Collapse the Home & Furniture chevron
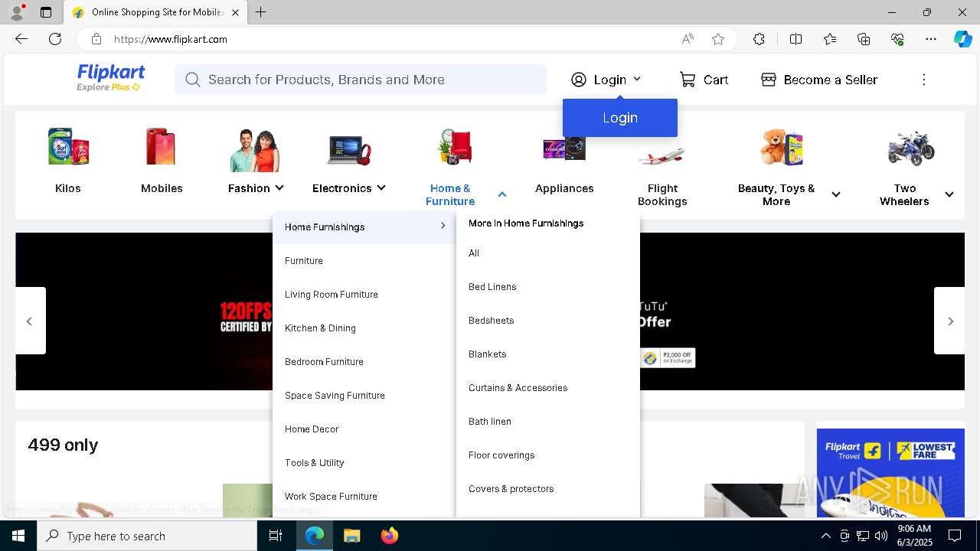 (502, 194)
